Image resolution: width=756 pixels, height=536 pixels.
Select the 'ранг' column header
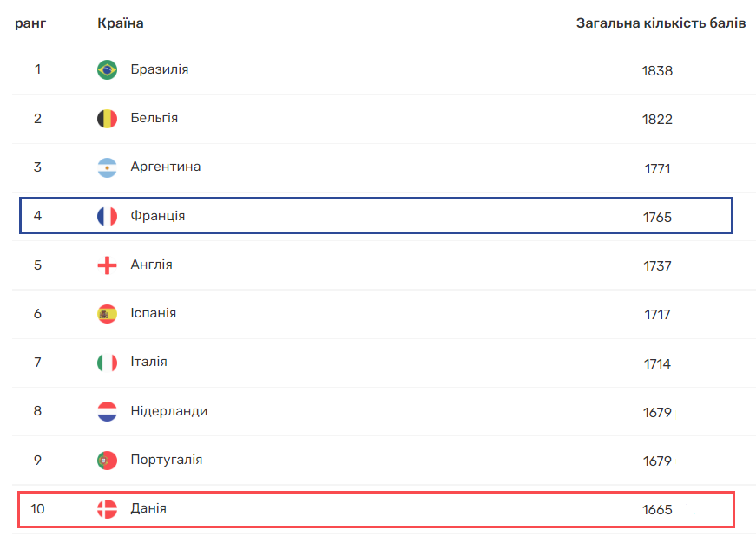30,23
